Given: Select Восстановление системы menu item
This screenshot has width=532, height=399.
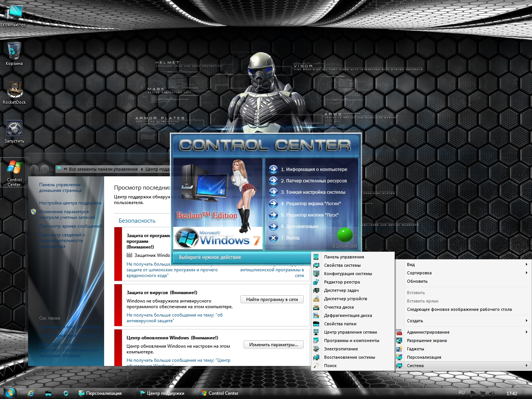Looking at the screenshot, I should coord(350,357).
